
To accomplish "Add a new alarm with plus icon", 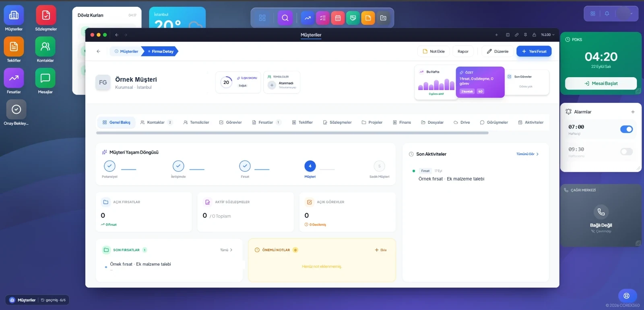I will [x=633, y=112].
